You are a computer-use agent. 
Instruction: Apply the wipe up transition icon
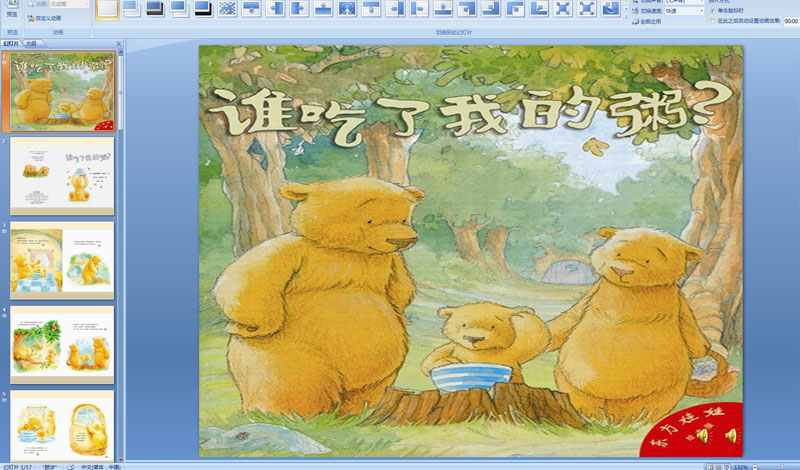(323, 9)
